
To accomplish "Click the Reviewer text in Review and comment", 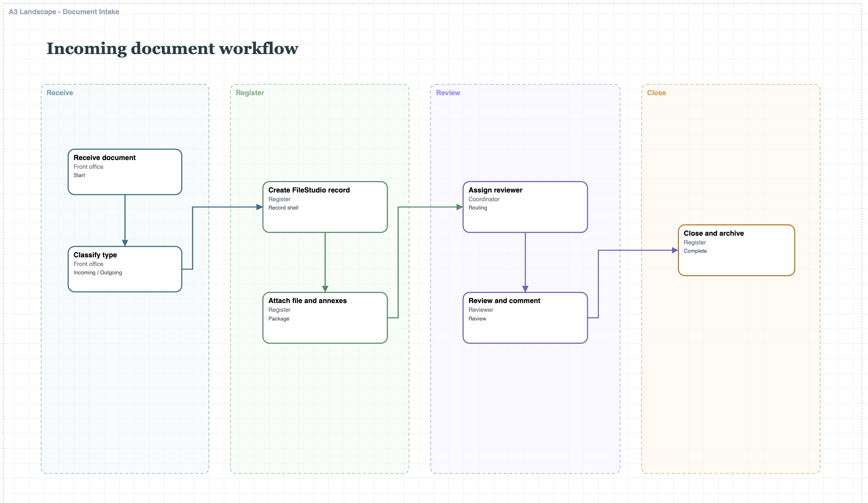I will pyautogui.click(x=481, y=310).
